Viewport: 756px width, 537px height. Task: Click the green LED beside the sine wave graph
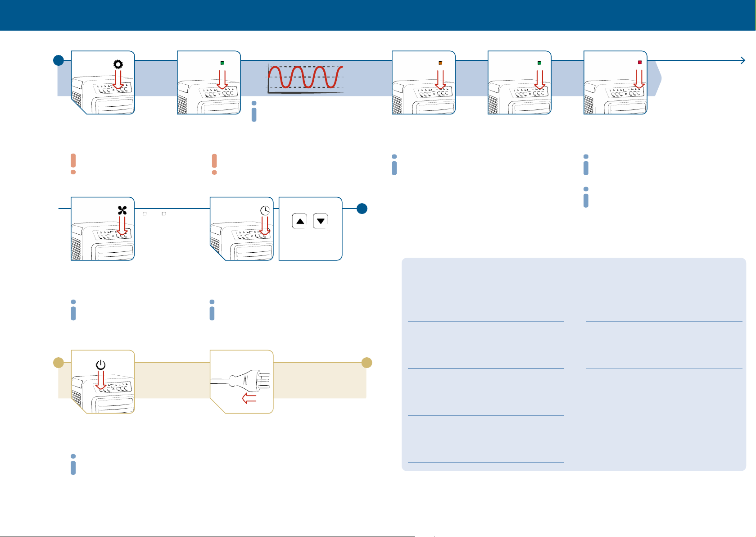click(222, 63)
